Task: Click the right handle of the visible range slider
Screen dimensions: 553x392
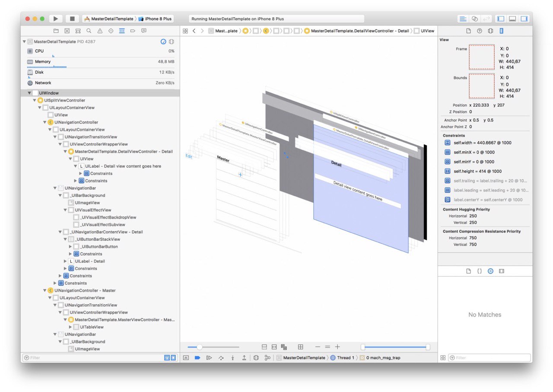Action: [x=428, y=347]
